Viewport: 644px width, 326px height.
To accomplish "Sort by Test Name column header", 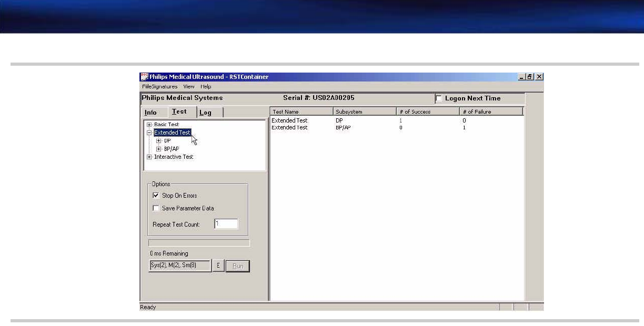I will tap(302, 111).
